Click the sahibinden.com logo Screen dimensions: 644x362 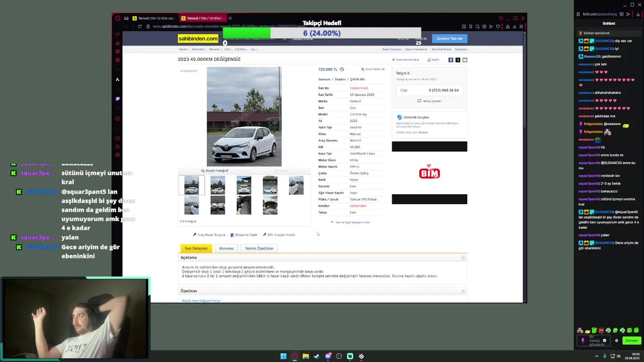(x=198, y=39)
